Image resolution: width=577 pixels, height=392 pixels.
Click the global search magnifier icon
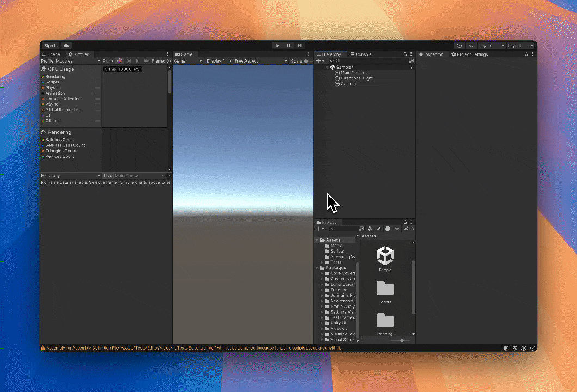pos(471,46)
